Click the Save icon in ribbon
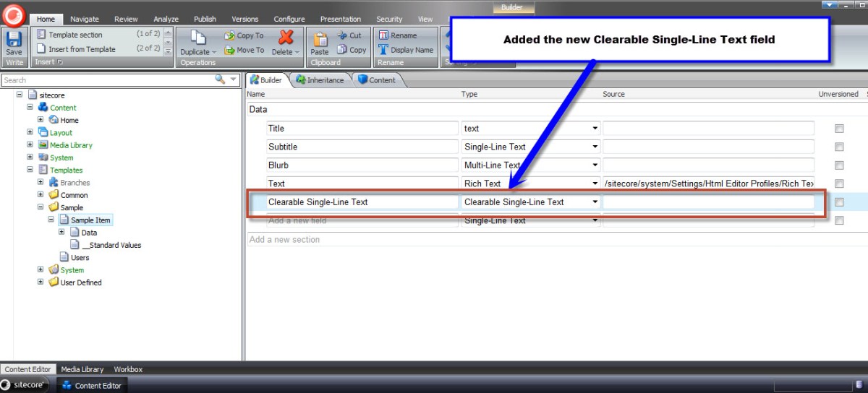This screenshot has height=393, width=868. (14, 39)
